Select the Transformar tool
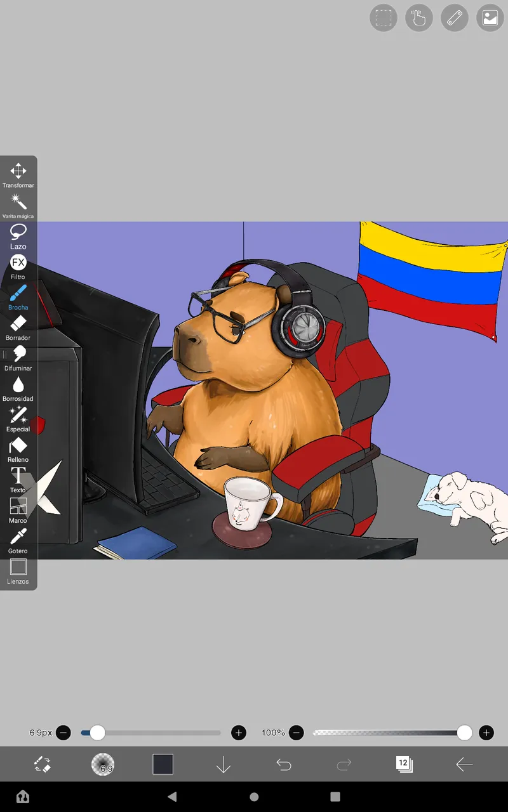Screen dimensions: 508x812 coord(18,175)
